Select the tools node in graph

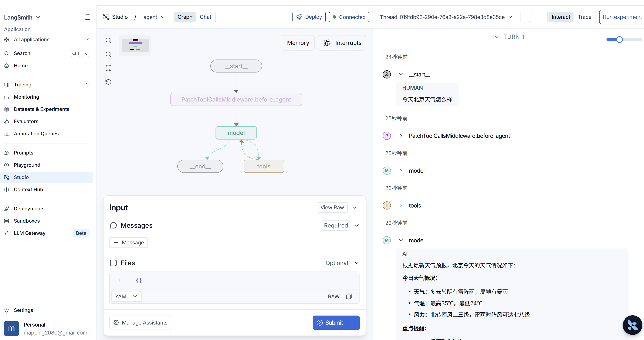click(264, 166)
